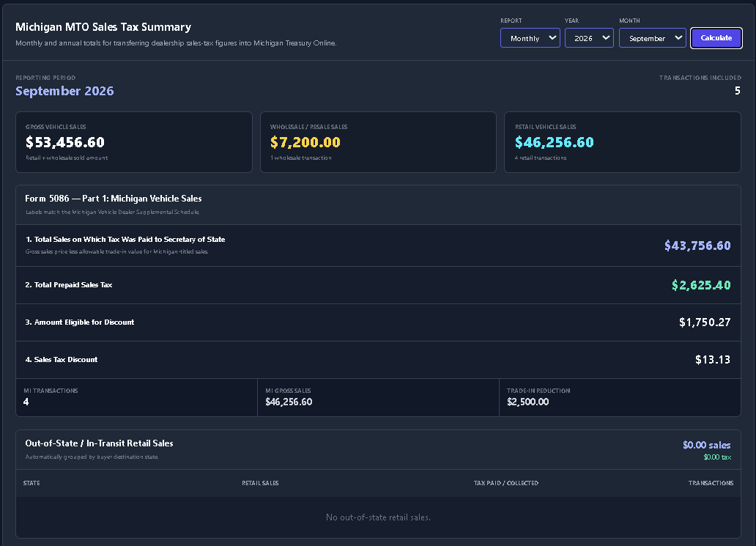
Task: Click the $43,756.60 total sales value
Action: tap(697, 246)
